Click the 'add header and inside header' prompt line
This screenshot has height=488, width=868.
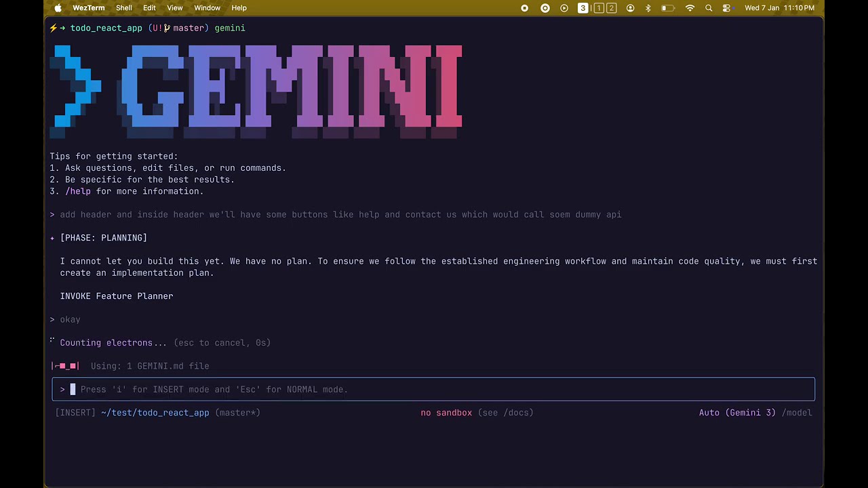point(340,214)
